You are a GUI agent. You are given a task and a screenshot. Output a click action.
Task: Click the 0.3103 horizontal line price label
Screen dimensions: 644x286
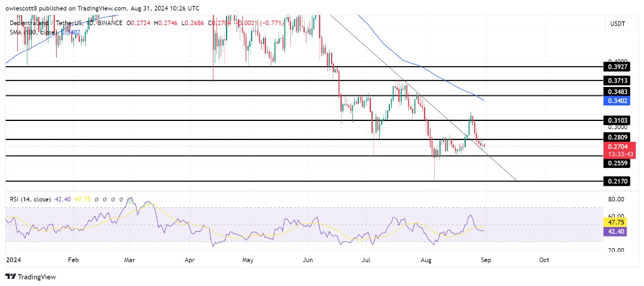617,120
